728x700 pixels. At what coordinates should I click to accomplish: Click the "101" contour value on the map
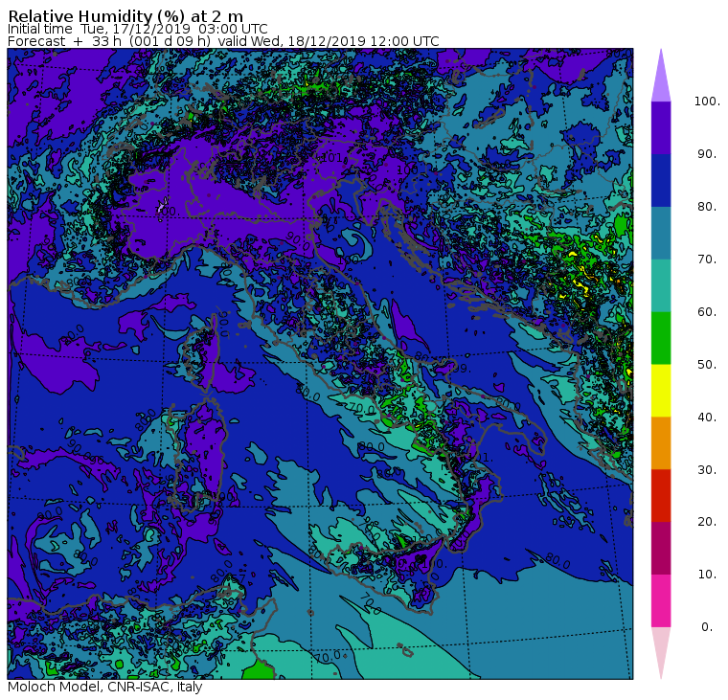click(x=331, y=157)
